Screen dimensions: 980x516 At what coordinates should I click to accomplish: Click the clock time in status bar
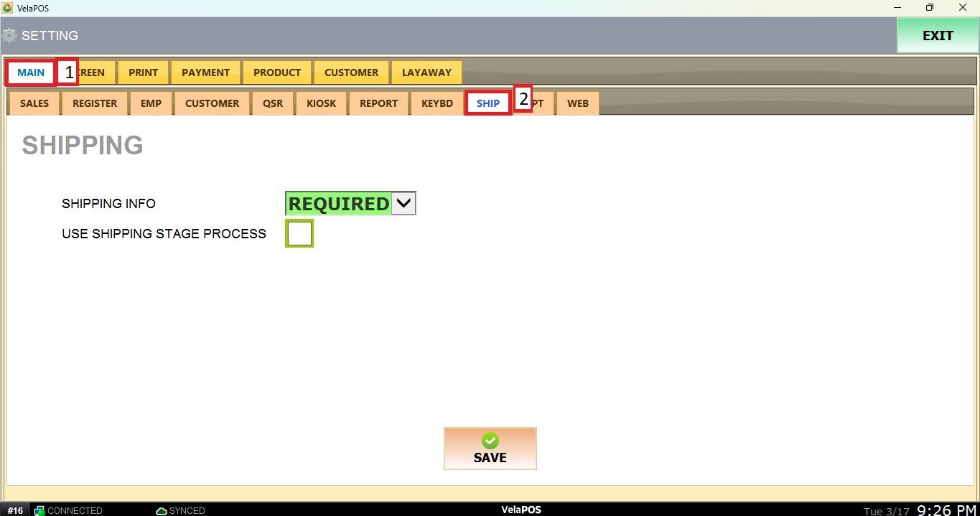[946, 510]
